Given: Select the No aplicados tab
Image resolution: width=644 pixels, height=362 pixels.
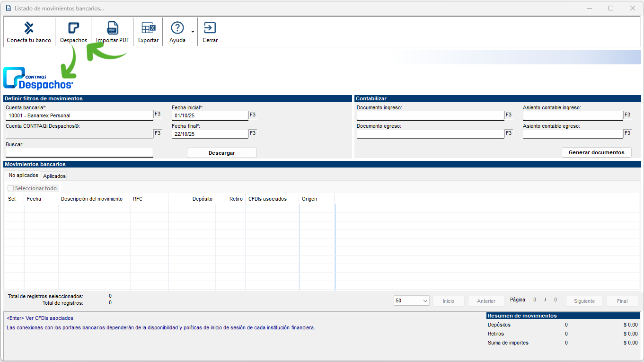Looking at the screenshot, I should tap(24, 176).
